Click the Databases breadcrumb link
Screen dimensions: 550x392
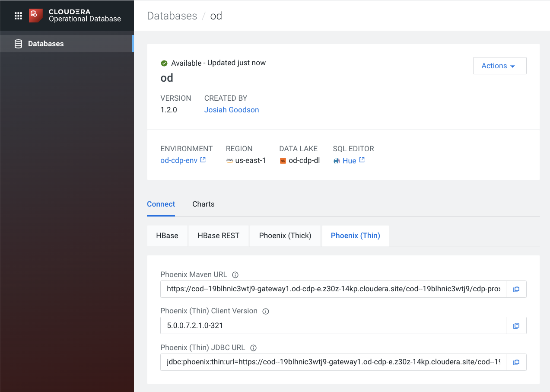pos(172,16)
